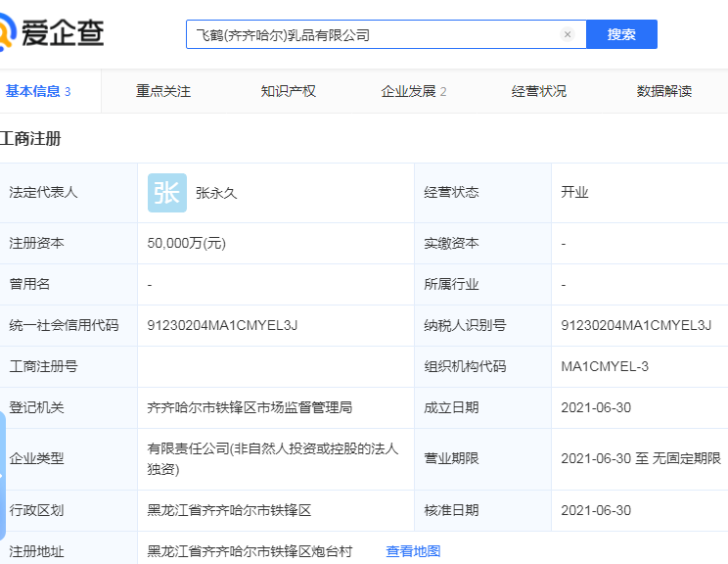Select the registered capital value 50,000万(元)
This screenshot has width=728, height=564.
pyautogui.click(x=187, y=243)
